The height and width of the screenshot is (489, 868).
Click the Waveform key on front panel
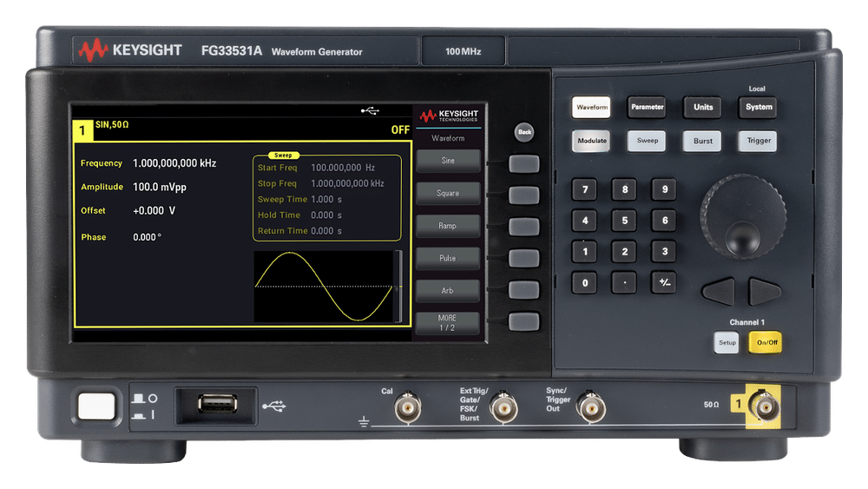click(x=591, y=108)
